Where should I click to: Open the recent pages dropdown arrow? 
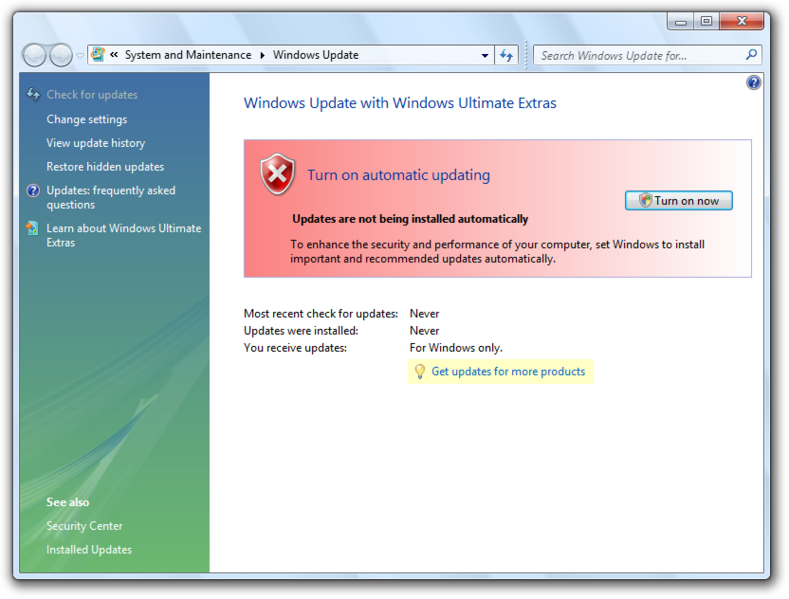click(80, 55)
